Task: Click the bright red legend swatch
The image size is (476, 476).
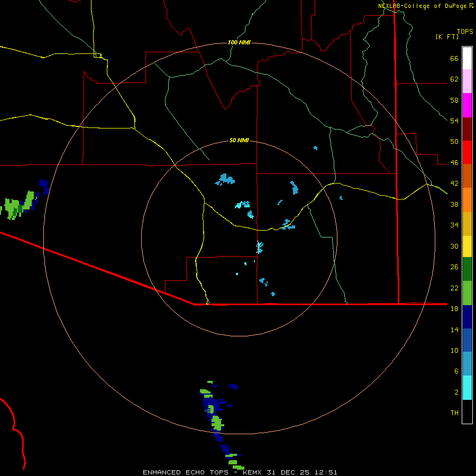Action: pyautogui.click(x=467, y=152)
